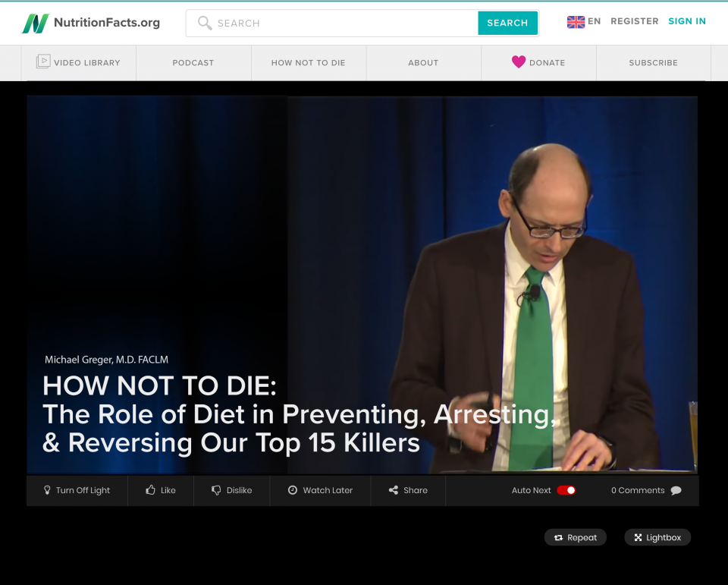Open the Podcast menu item
This screenshot has height=585, width=728.
(193, 63)
